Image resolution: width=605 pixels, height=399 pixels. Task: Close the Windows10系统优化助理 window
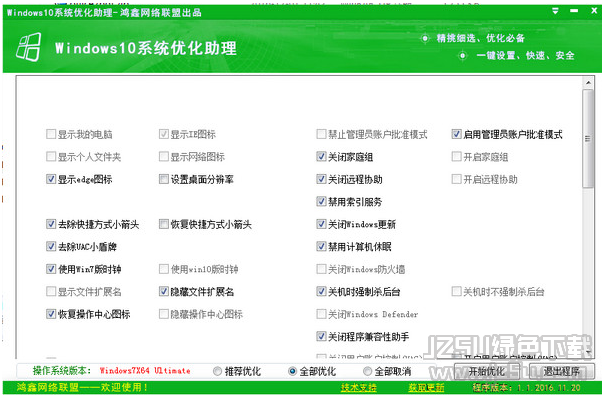(594, 11)
